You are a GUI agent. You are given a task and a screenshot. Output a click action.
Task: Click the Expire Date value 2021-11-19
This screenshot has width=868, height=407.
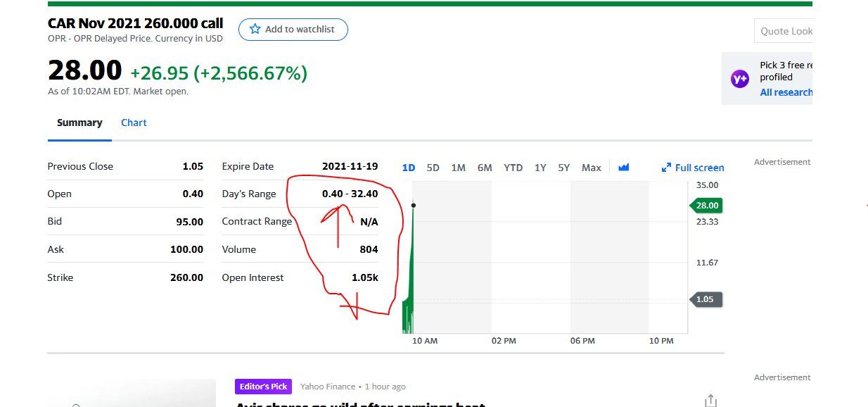[x=350, y=166]
